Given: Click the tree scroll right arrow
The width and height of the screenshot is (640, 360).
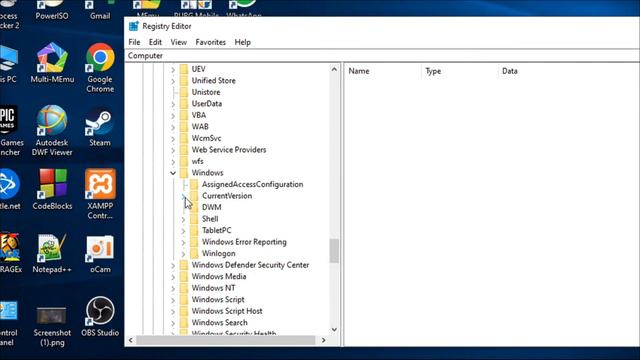Looking at the screenshot, I should pos(324,340).
